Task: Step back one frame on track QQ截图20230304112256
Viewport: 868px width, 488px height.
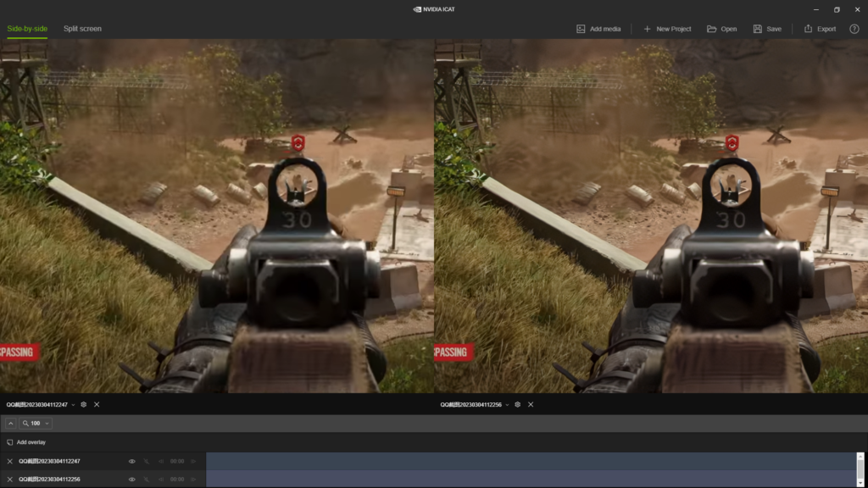Action: [161, 480]
